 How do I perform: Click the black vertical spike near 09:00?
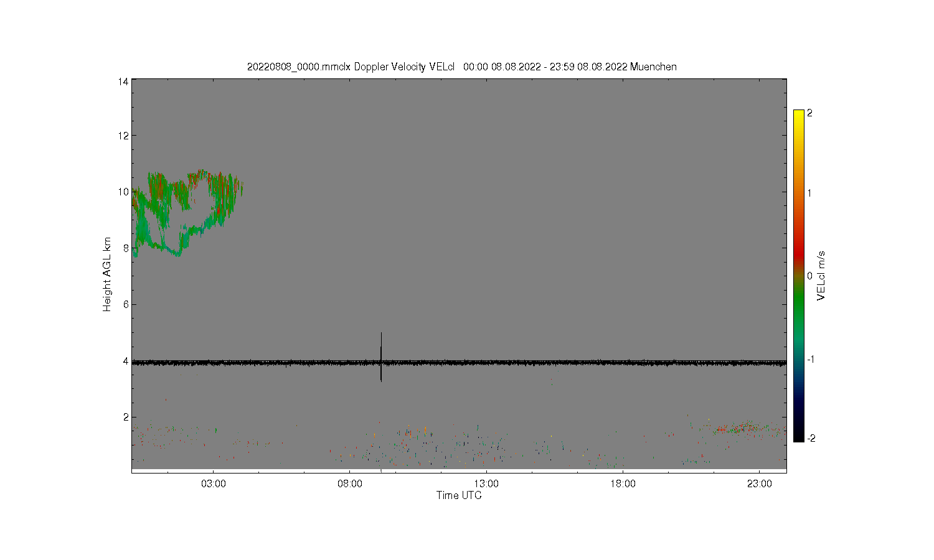(x=381, y=357)
